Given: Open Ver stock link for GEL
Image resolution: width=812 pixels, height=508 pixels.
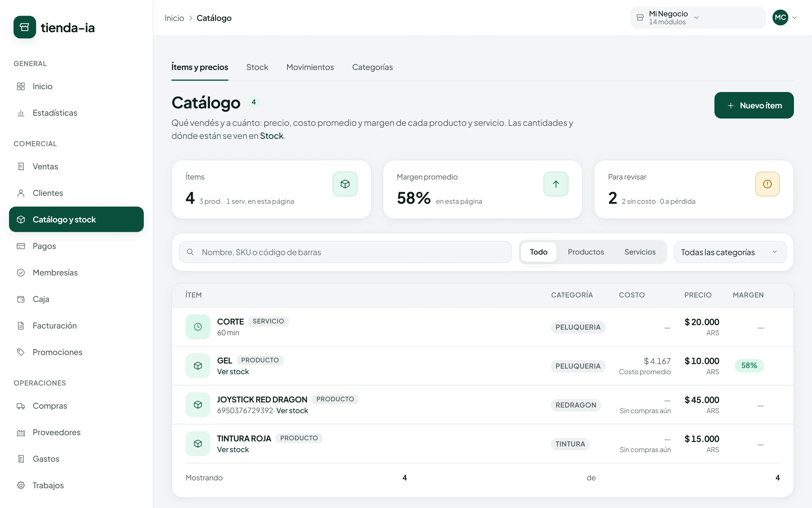Looking at the screenshot, I should [233, 372].
